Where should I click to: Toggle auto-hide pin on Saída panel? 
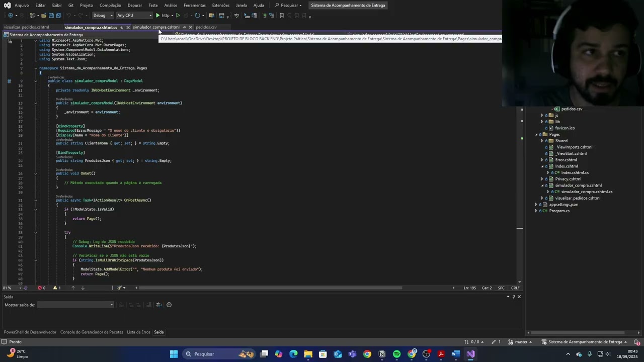(513, 297)
